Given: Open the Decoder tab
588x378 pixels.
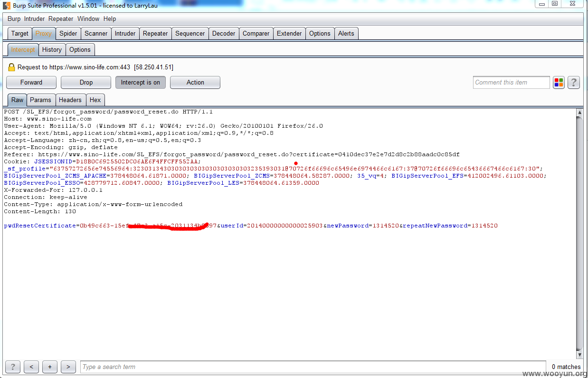Looking at the screenshot, I should [x=224, y=34].
